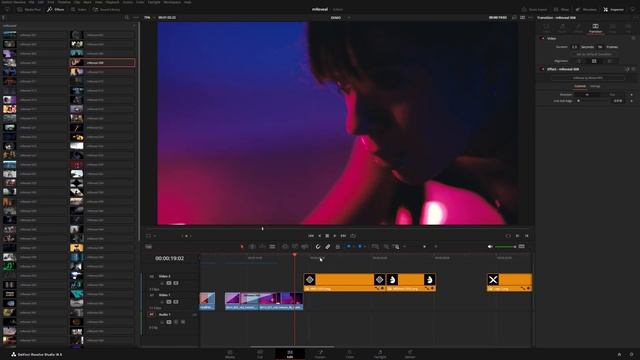This screenshot has height=360, width=640.
Task: Click the Duration frames field
Action: coord(600,47)
